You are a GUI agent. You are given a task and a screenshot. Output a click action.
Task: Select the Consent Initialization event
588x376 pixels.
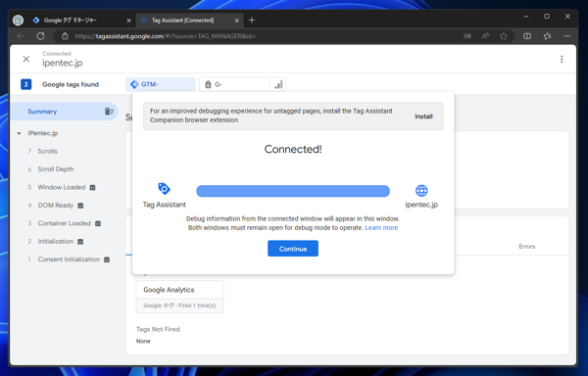click(x=69, y=259)
